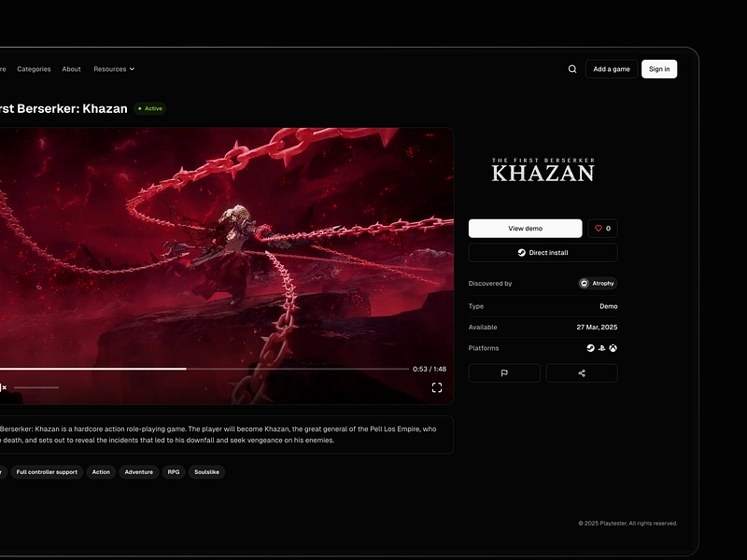
Task: Open the Categories menu item
Action: 34,69
